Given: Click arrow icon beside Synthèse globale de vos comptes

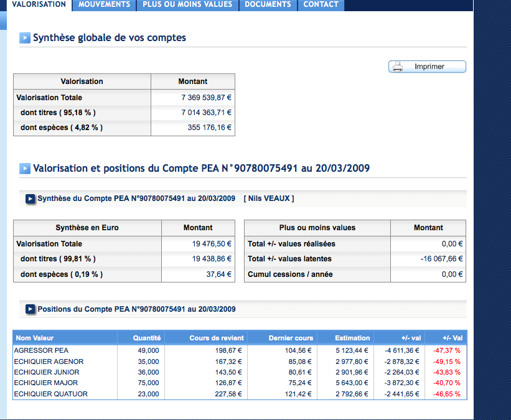Looking at the screenshot, I should [x=25, y=38].
